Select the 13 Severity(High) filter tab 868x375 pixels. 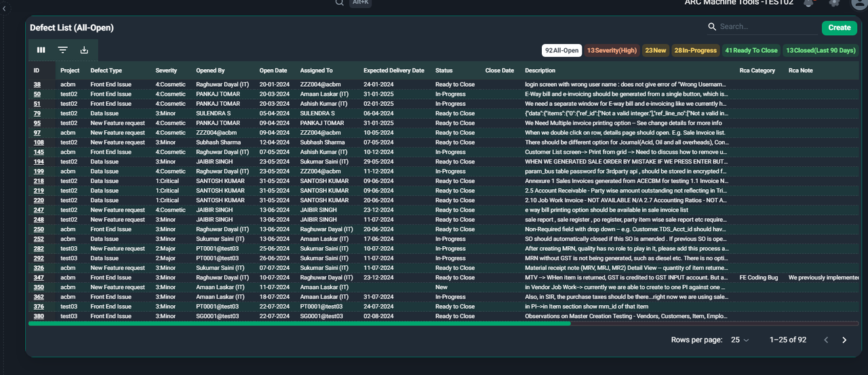point(612,50)
